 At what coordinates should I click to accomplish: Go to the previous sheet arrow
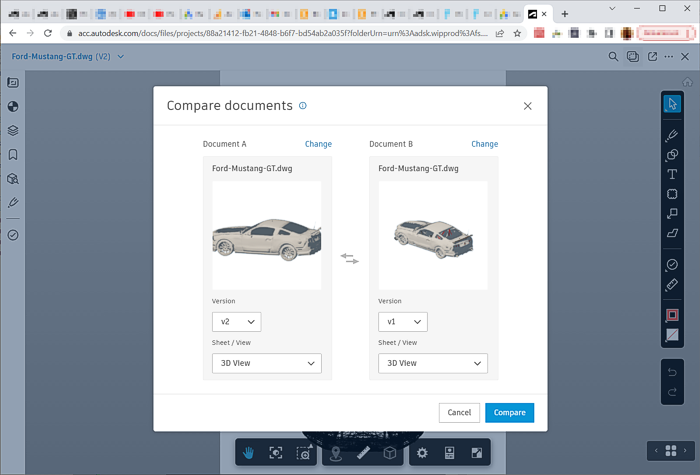tap(656, 451)
